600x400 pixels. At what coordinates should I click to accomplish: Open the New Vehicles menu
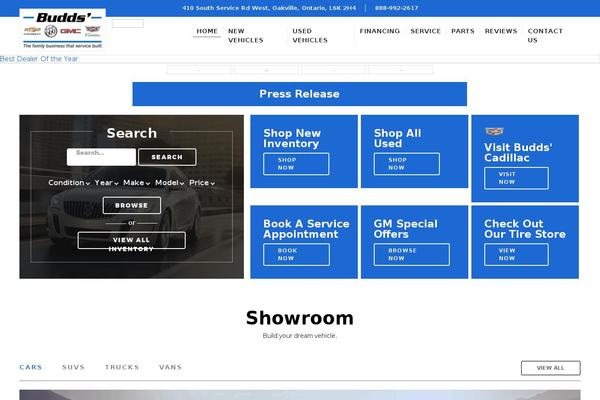[246, 36]
